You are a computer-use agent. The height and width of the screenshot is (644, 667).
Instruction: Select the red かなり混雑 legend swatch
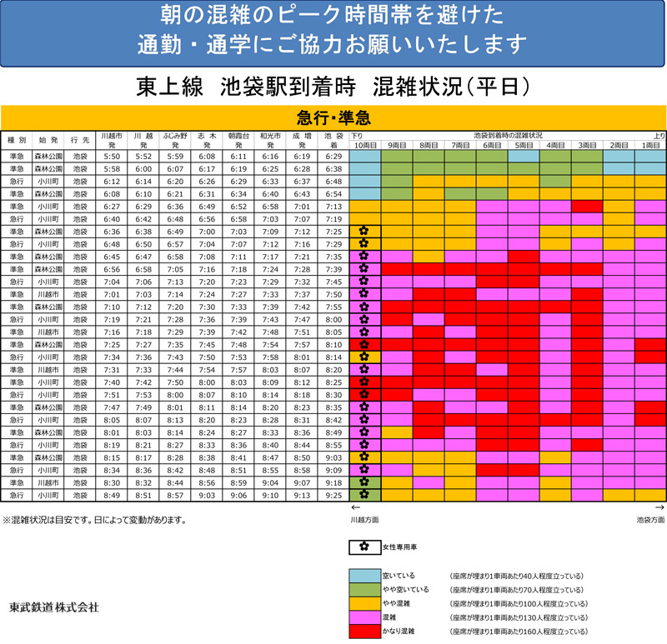364,632
